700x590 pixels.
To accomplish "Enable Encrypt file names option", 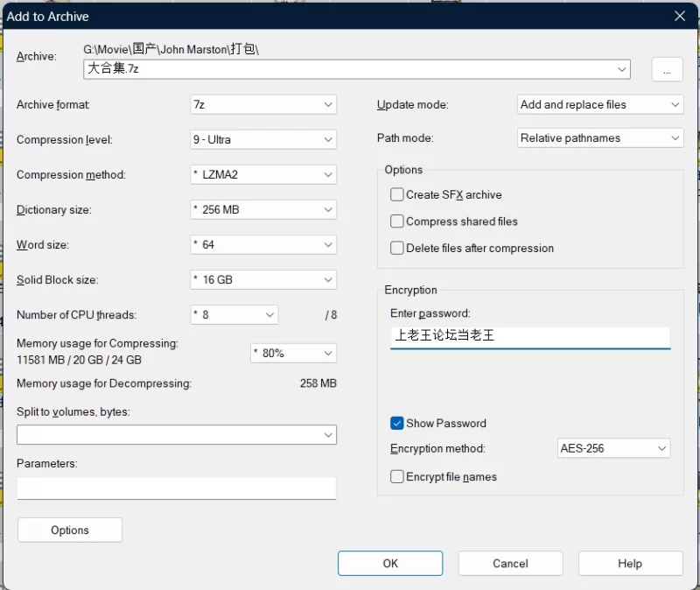I will click(397, 477).
